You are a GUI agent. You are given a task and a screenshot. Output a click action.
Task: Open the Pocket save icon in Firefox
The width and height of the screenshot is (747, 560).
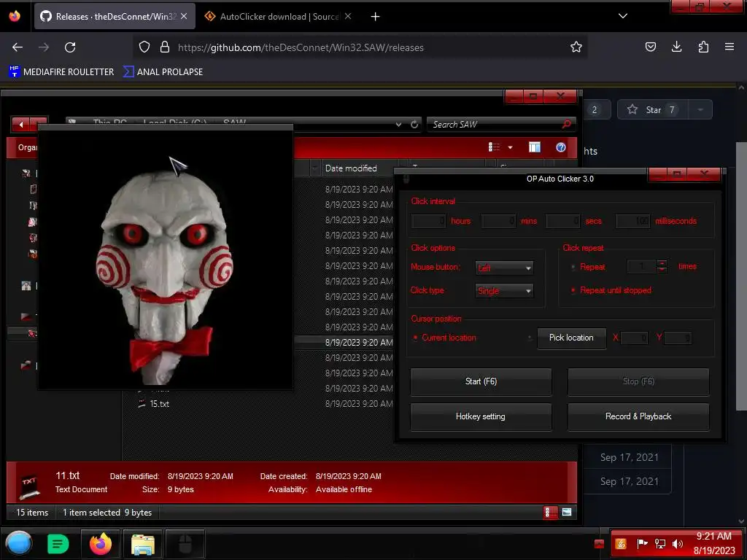650,47
